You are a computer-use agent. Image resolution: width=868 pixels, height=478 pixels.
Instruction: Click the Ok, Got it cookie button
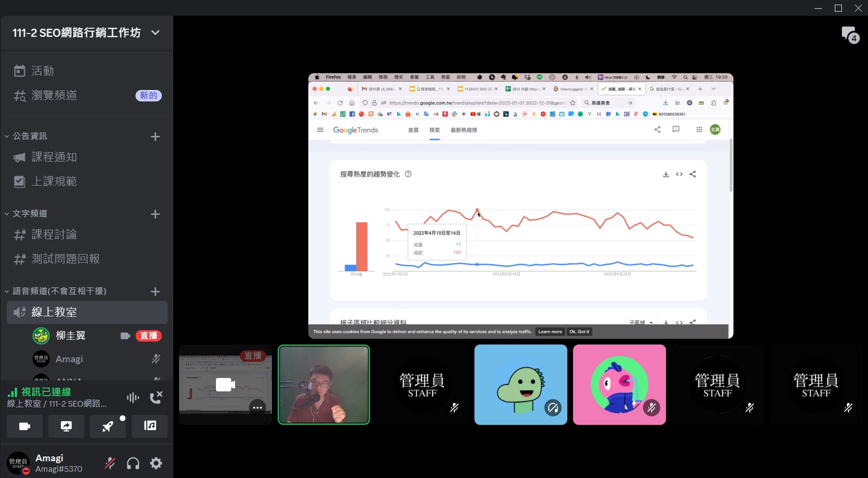click(579, 332)
